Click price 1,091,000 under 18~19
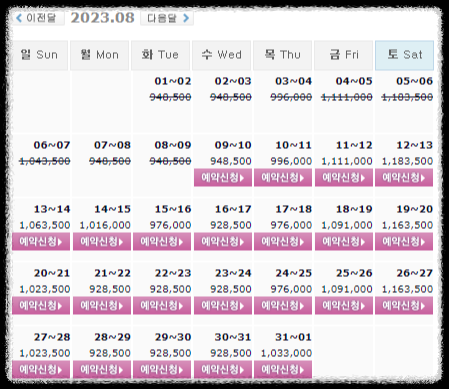This screenshot has width=449, height=389. [347, 225]
